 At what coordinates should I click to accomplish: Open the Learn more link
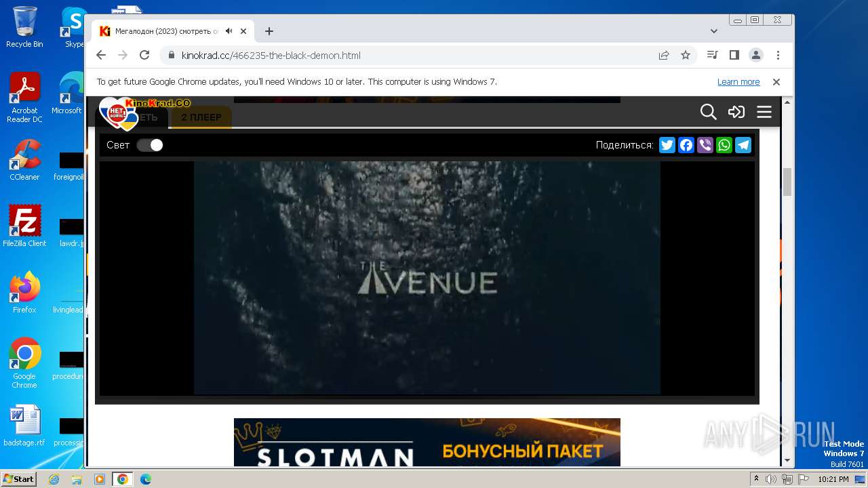pos(738,82)
